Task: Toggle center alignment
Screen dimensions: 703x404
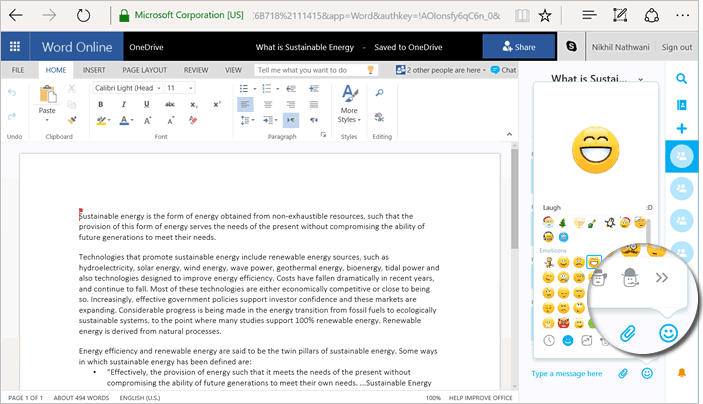Action: 268,104
